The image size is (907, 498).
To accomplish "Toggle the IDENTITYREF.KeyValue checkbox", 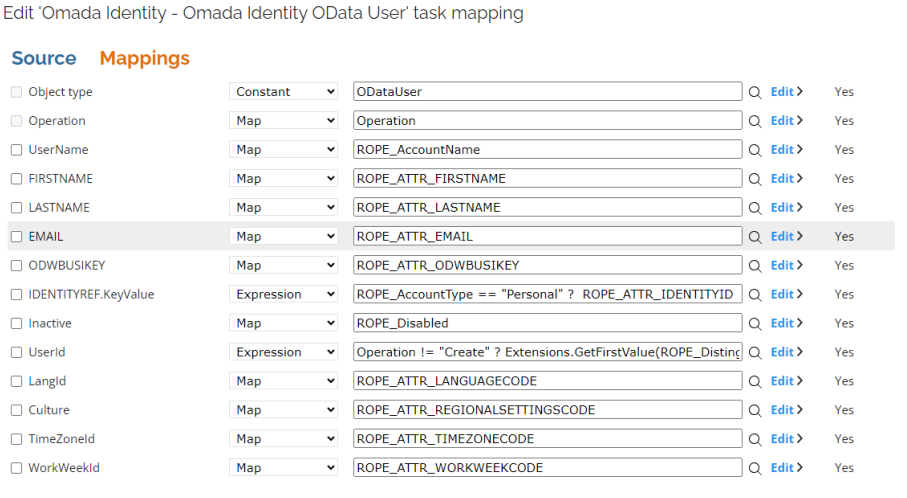I will pos(17,294).
